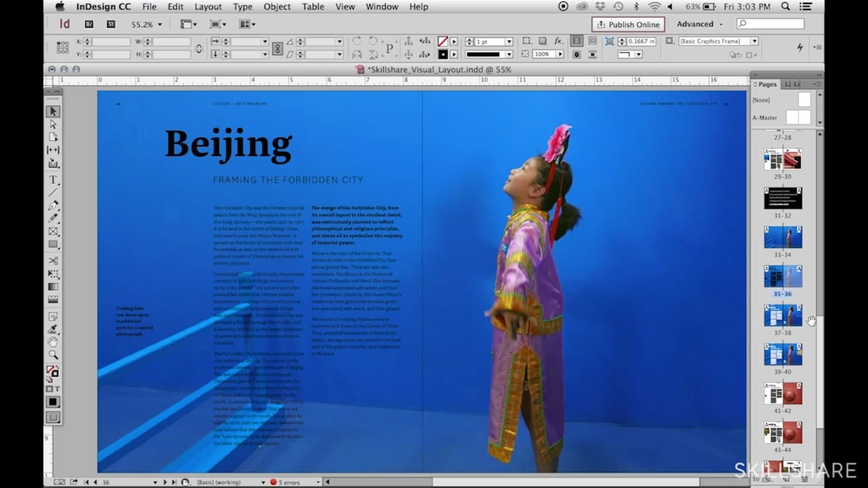
Task: Open the Advanced workspace switcher
Action: [697, 24]
